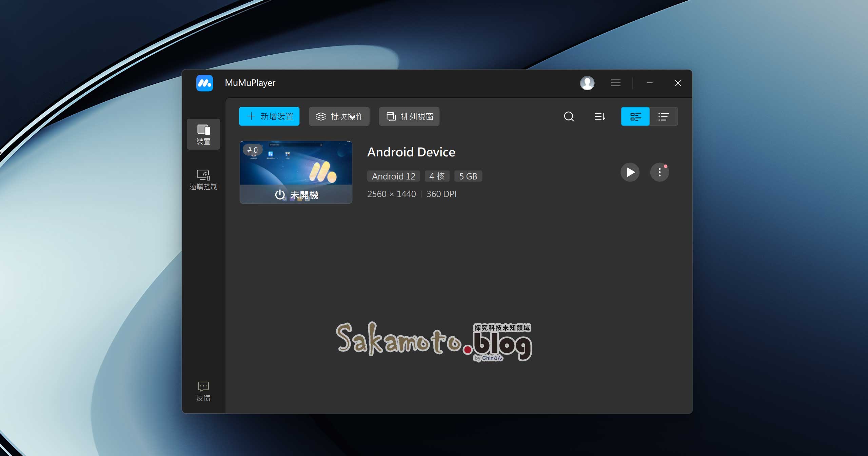This screenshot has width=868, height=456.
Task: Open the device search icon
Action: [569, 116]
